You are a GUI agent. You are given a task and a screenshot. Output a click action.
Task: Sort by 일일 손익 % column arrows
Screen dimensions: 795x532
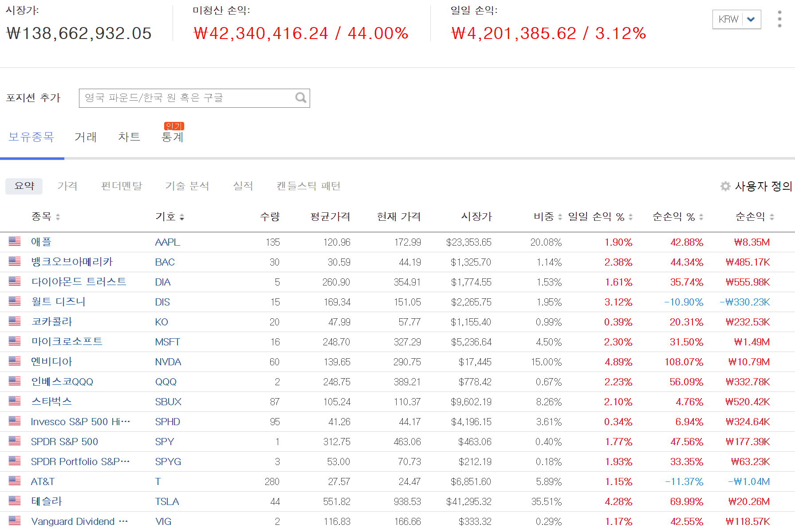pos(630,217)
